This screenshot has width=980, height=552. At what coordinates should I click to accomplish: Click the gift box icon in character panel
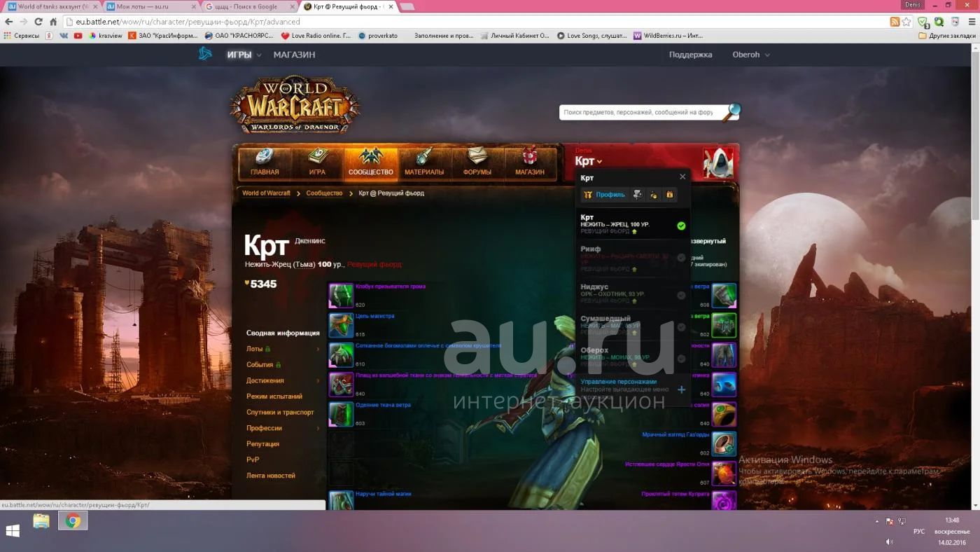669,195
